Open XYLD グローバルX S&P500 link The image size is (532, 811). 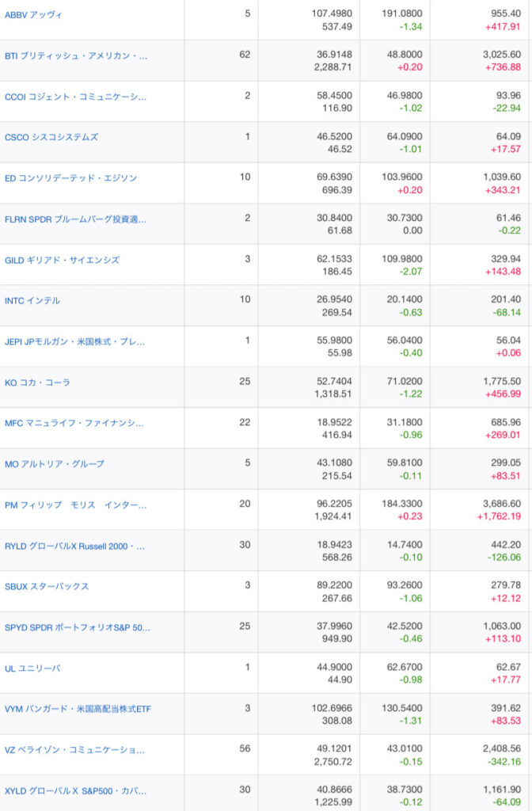pyautogui.click(x=75, y=791)
